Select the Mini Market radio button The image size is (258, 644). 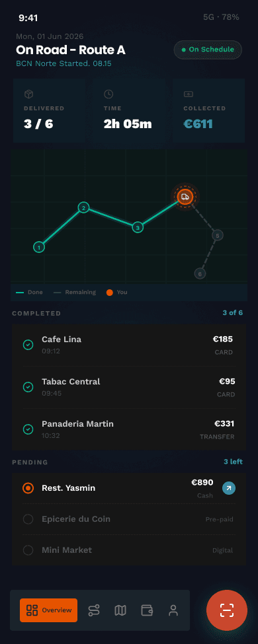[x=28, y=550]
